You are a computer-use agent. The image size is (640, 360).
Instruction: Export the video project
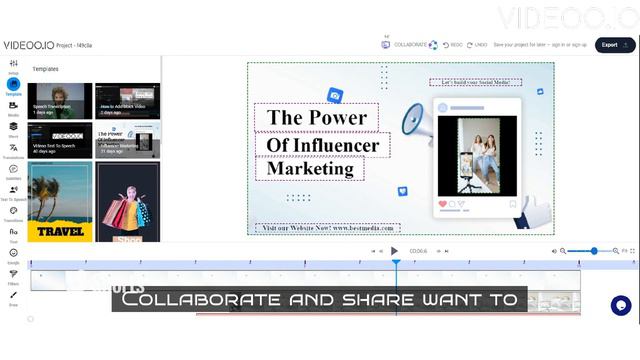pyautogui.click(x=615, y=45)
